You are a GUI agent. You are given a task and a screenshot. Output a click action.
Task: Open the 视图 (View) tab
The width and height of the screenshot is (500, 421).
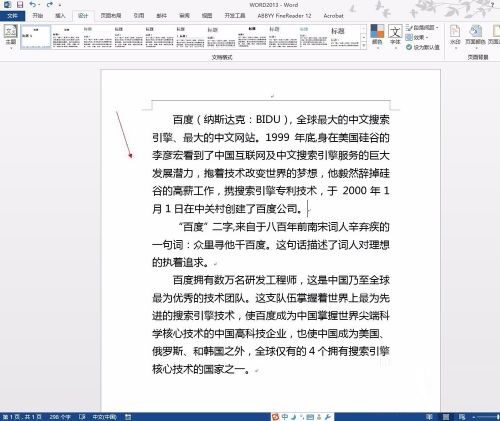[207, 16]
